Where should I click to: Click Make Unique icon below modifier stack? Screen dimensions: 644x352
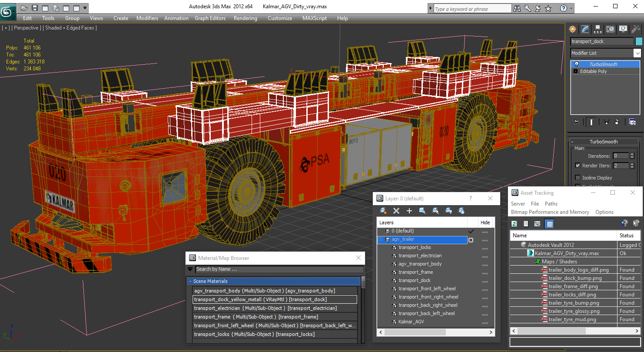pos(606,122)
